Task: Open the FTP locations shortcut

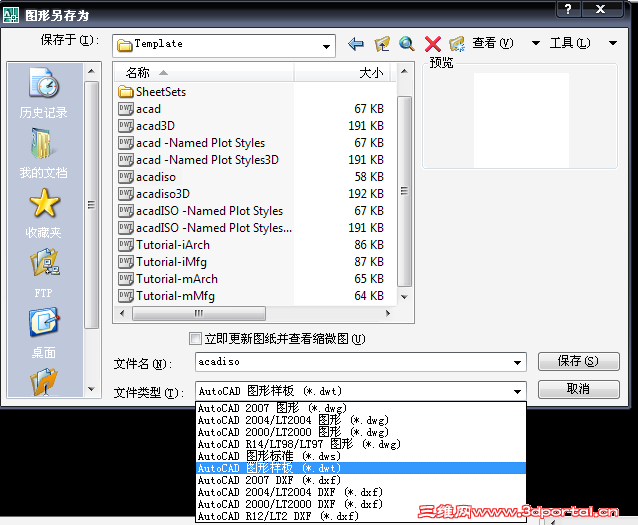Action: coord(44,273)
